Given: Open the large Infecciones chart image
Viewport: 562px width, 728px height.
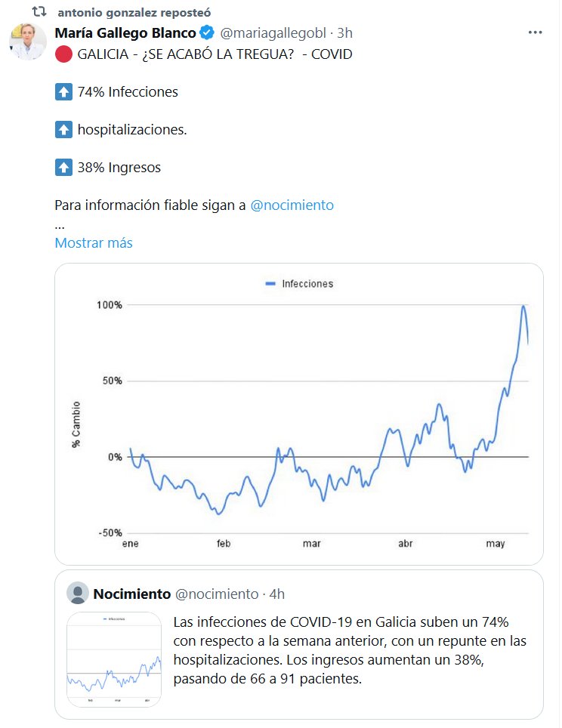Looking at the screenshot, I should pos(299,414).
